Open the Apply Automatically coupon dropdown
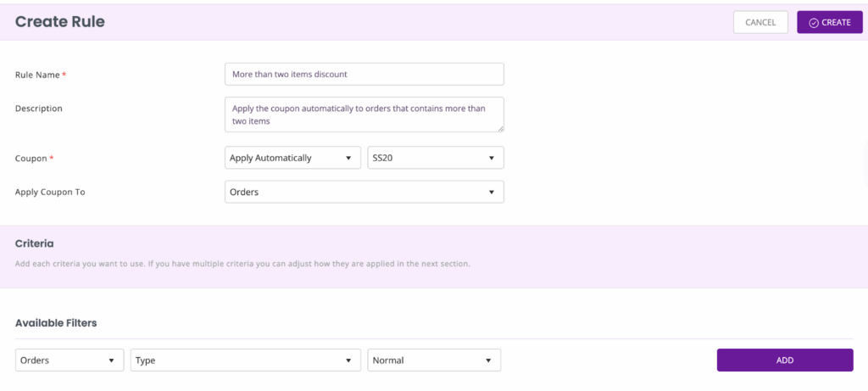The height and width of the screenshot is (391, 868). coord(292,158)
